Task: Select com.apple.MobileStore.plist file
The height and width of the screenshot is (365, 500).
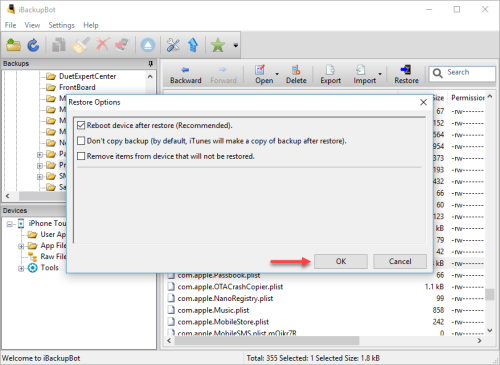Action: (223, 322)
